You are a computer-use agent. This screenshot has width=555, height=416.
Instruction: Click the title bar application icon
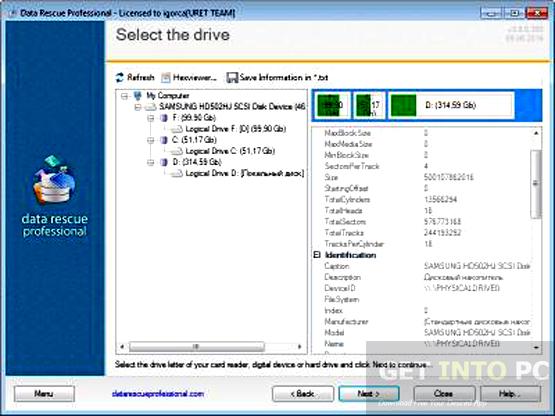coord(13,13)
